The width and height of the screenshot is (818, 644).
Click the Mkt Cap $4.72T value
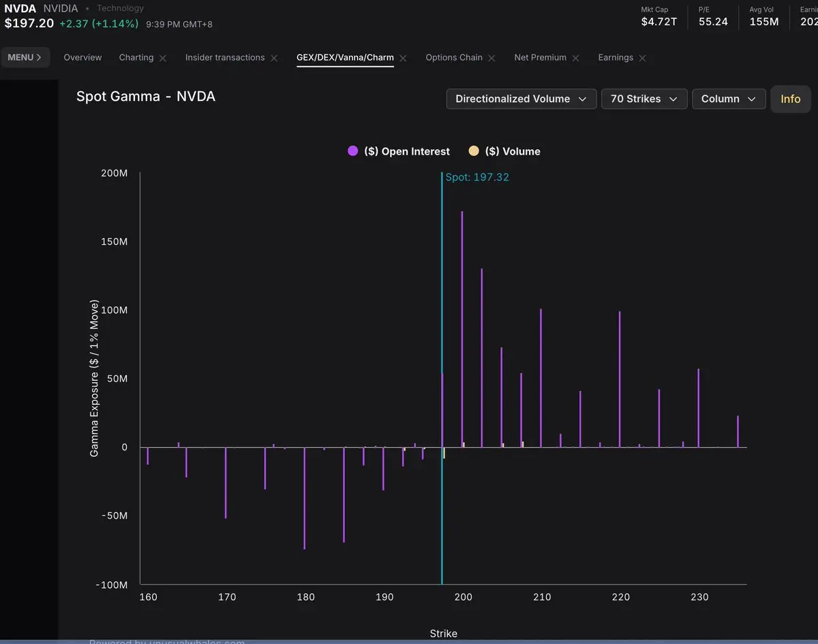(659, 22)
